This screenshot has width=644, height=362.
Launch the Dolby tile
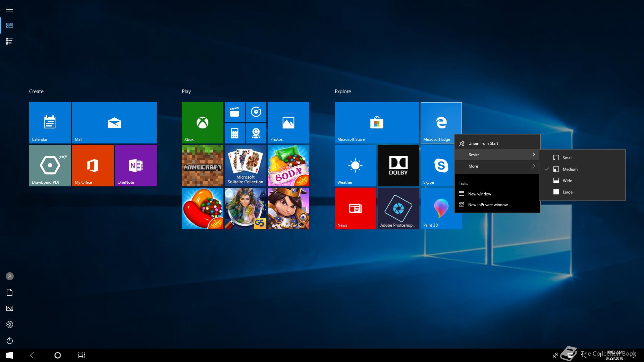(x=398, y=166)
